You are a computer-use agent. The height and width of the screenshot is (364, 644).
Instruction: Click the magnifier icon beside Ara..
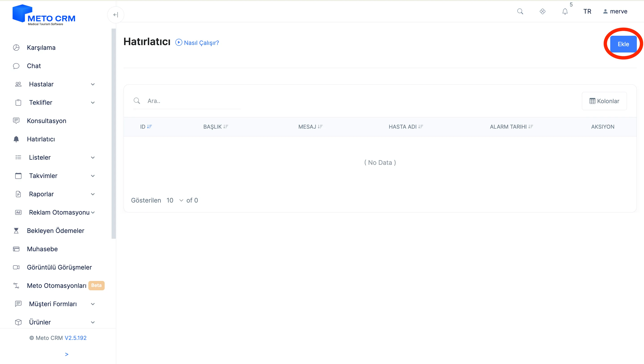137,101
